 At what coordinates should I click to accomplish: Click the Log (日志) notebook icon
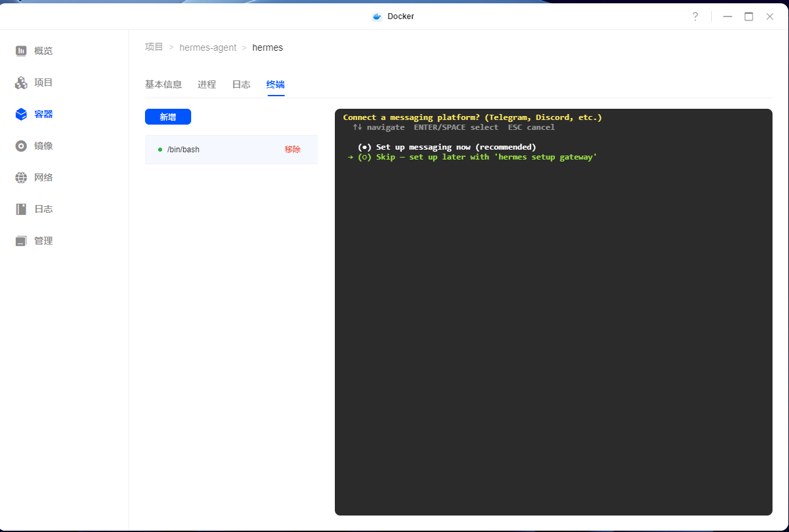click(x=21, y=210)
